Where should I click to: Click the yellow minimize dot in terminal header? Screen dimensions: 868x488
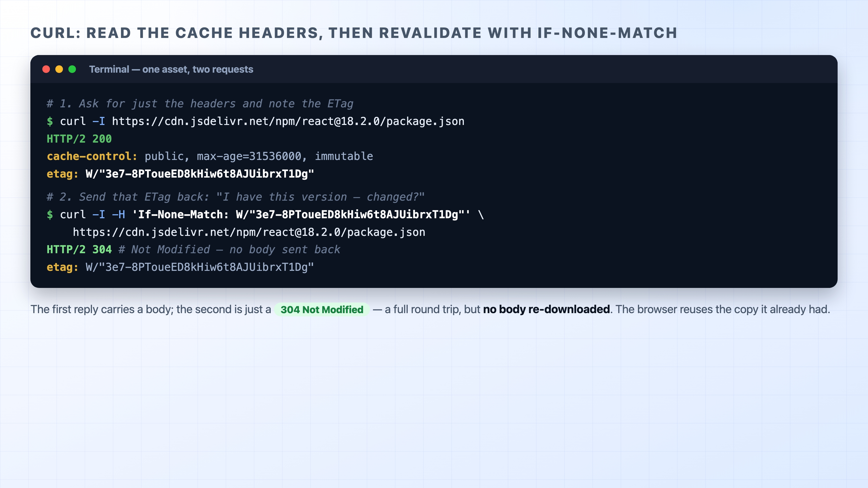pyautogui.click(x=59, y=69)
